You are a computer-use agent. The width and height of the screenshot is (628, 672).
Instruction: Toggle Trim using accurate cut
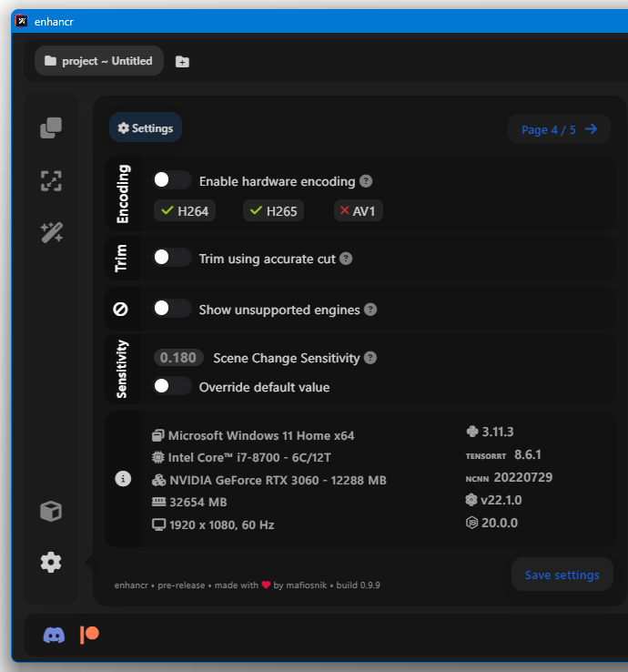pyautogui.click(x=172, y=258)
